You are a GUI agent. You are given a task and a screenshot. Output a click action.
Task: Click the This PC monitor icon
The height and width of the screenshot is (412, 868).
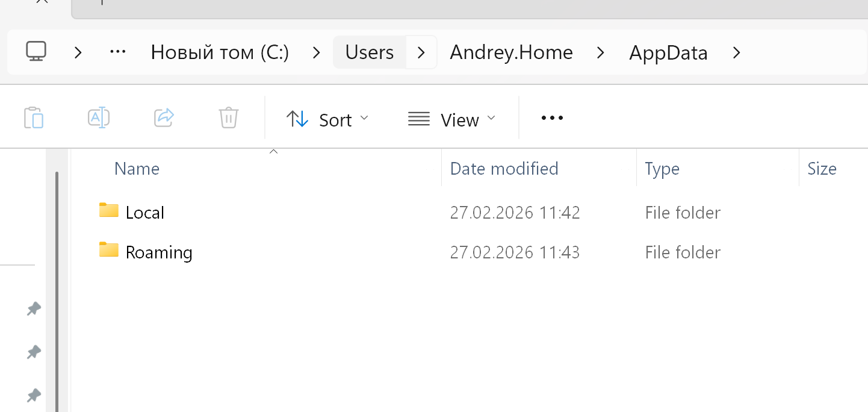(x=36, y=52)
